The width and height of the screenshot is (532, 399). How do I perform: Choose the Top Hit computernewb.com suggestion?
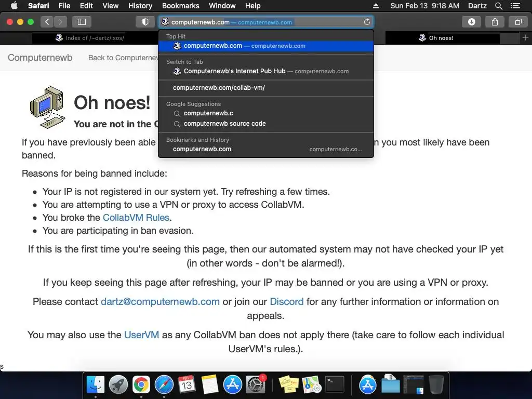pos(266,46)
